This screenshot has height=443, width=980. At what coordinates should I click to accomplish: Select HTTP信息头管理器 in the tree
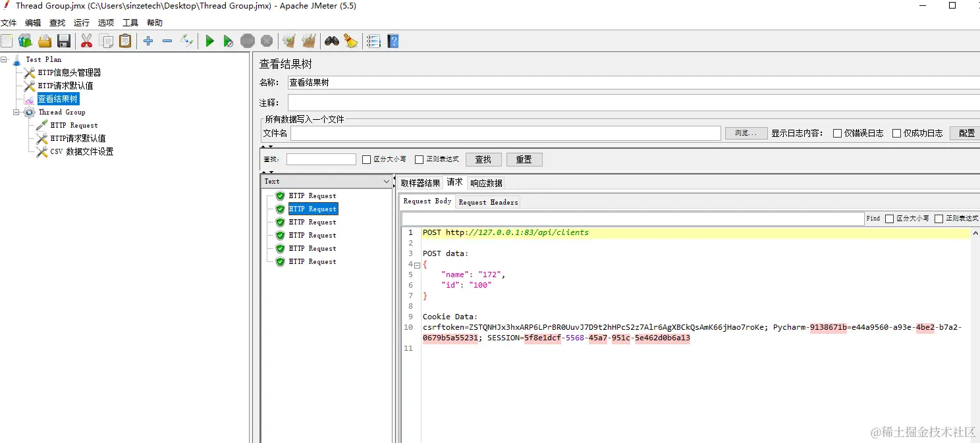69,72
